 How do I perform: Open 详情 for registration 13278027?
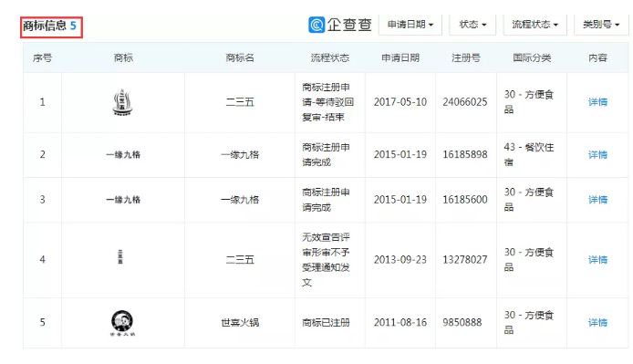click(597, 259)
